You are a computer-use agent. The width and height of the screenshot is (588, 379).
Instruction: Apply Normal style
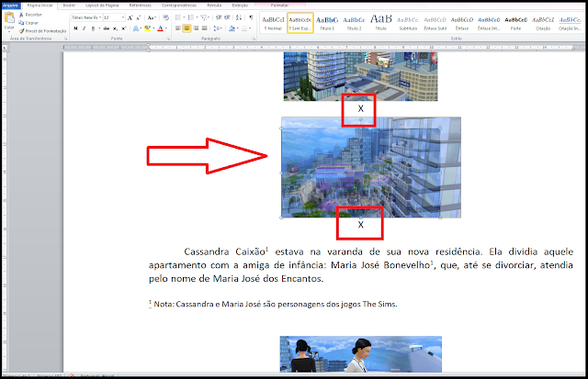pyautogui.click(x=273, y=23)
